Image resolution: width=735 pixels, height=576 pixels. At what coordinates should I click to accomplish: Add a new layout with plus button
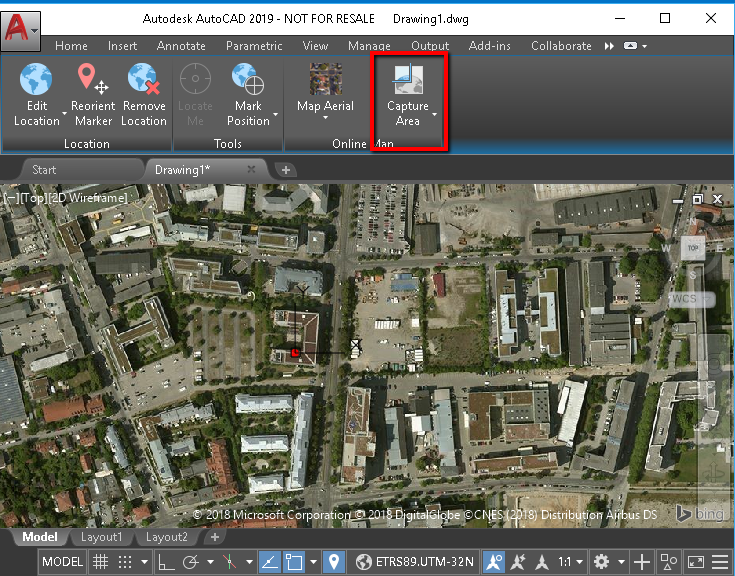click(215, 537)
